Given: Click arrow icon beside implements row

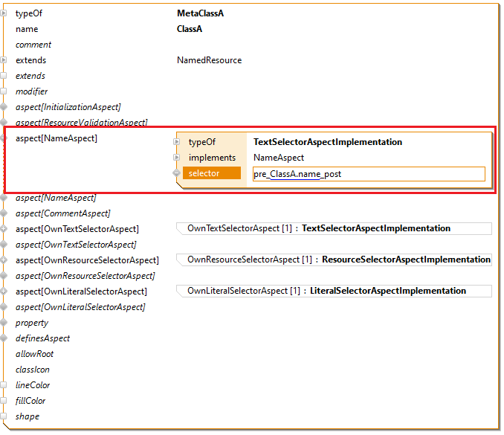Looking at the screenshot, I should (176, 158).
